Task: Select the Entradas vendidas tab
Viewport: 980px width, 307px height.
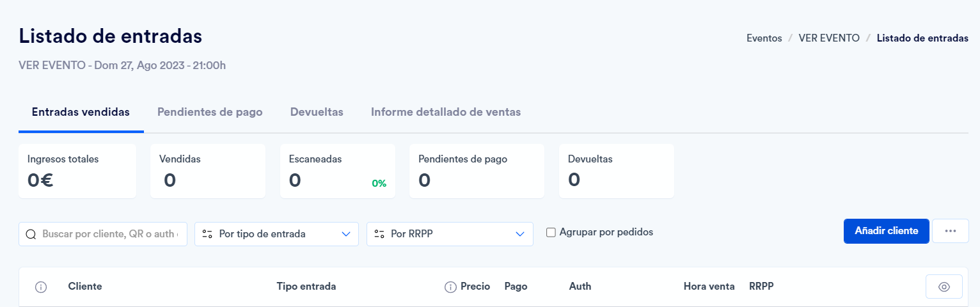Action: point(81,112)
